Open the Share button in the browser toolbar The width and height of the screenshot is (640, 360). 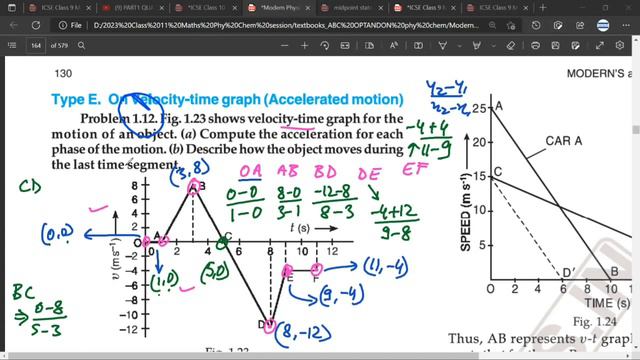(580, 25)
